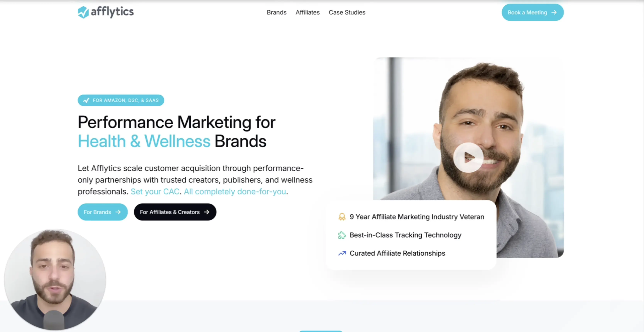This screenshot has height=332, width=644.
Task: Click the award ribbon icon beside Veteran
Action: [342, 217]
